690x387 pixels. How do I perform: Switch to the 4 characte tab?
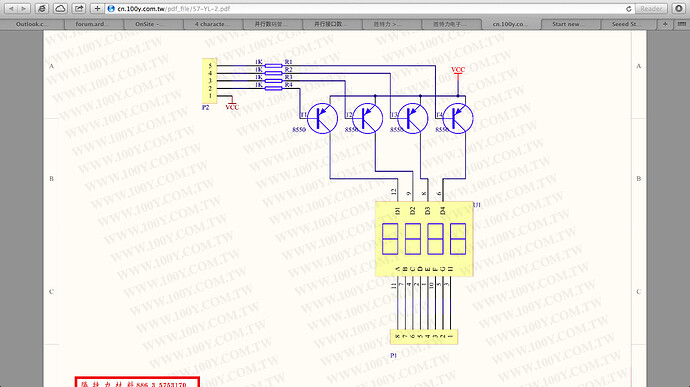(x=213, y=24)
